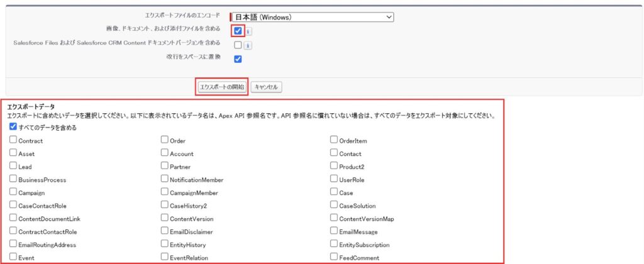Check the CampaignMember checkbox

pos(165,192)
